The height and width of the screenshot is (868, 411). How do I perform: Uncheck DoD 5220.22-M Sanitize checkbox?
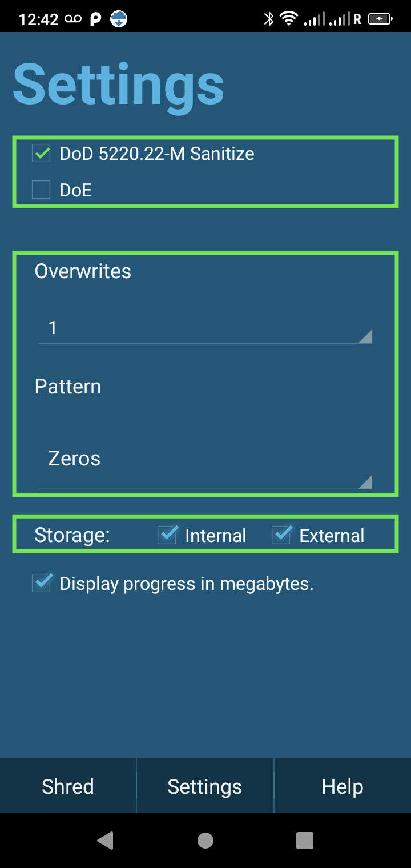coord(41,154)
